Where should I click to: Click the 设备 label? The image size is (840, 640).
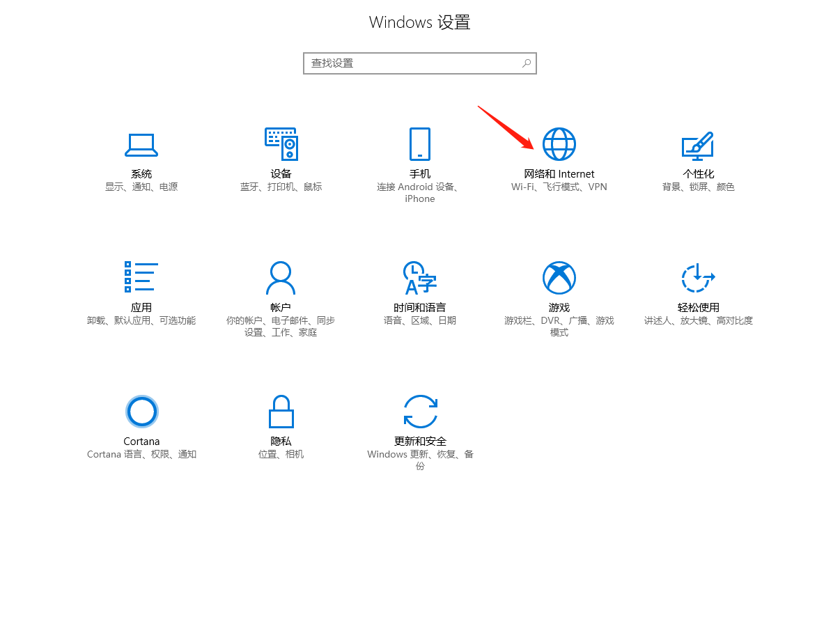coord(281,174)
